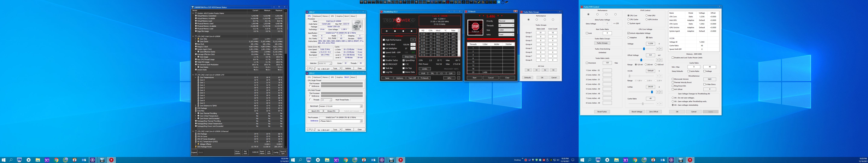Uncheck the SpeedStep checkbox
The width and height of the screenshot is (868, 163).
(403, 60)
